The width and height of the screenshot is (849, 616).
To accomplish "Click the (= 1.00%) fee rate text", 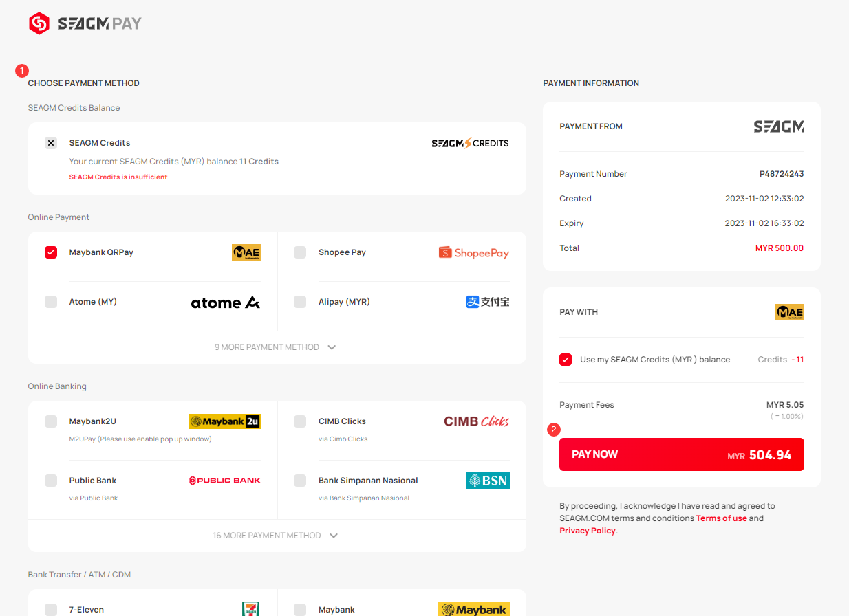I will (x=786, y=417).
